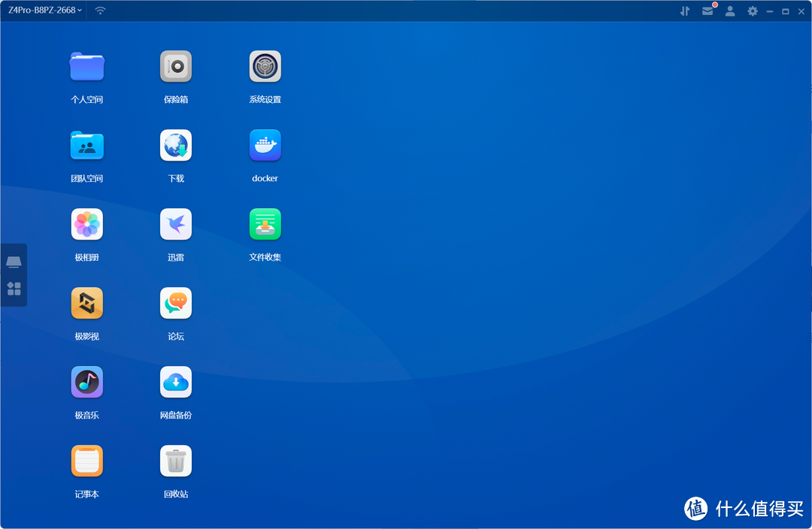
Task: Open the 论坛 forum app
Action: point(176,304)
